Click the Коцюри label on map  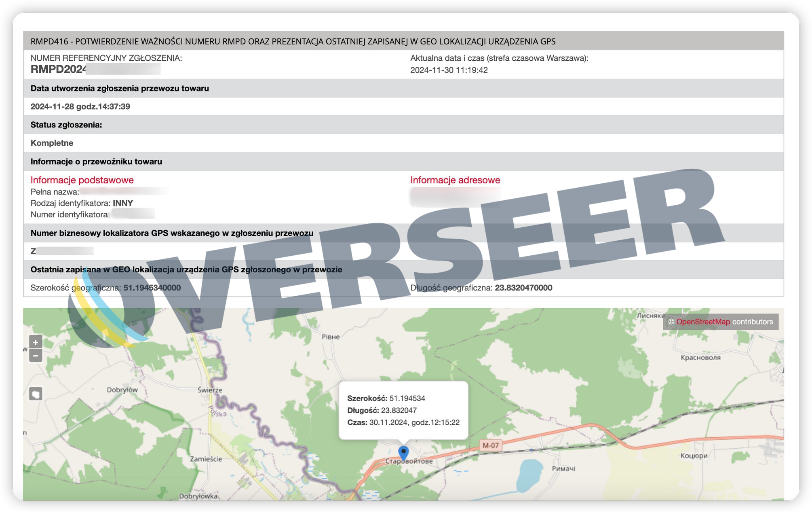click(694, 456)
